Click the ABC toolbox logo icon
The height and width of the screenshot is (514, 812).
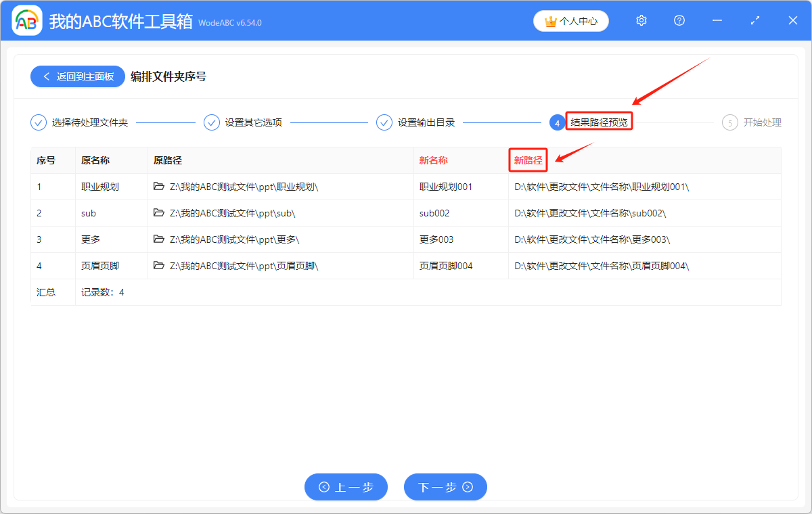click(x=27, y=20)
